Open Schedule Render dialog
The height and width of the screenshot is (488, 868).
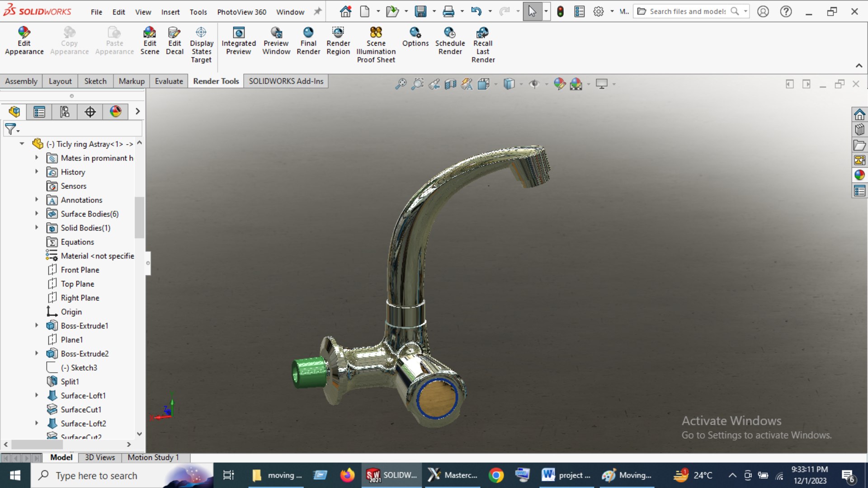[x=450, y=41]
